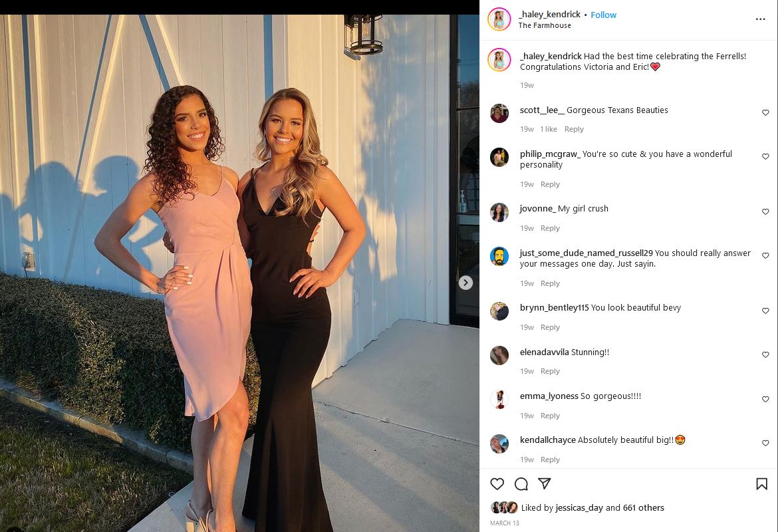Like scott__lee__'s comment

tap(765, 112)
